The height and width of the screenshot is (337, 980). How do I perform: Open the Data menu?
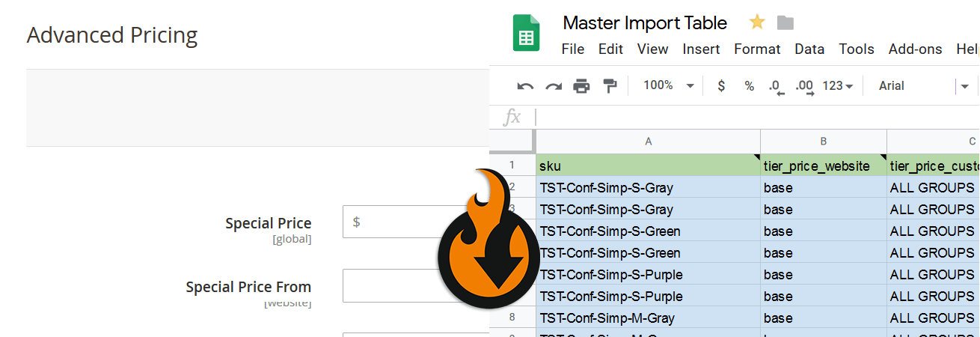click(x=809, y=49)
